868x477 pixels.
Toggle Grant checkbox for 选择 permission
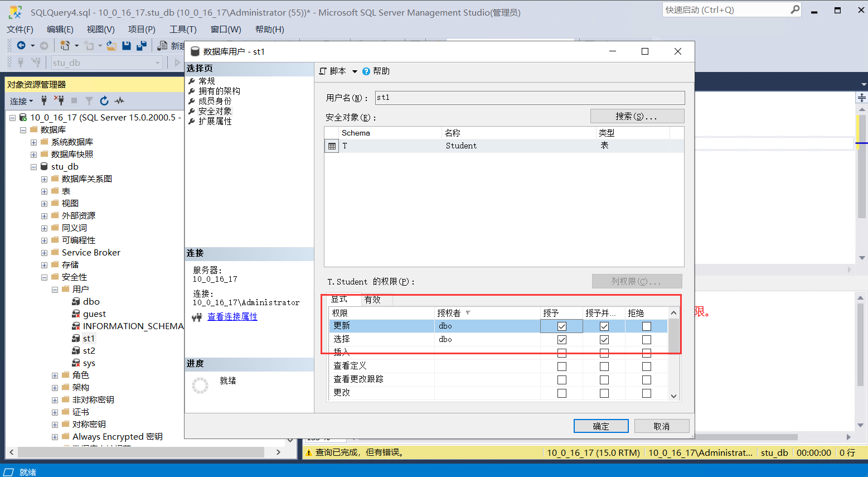click(x=562, y=340)
